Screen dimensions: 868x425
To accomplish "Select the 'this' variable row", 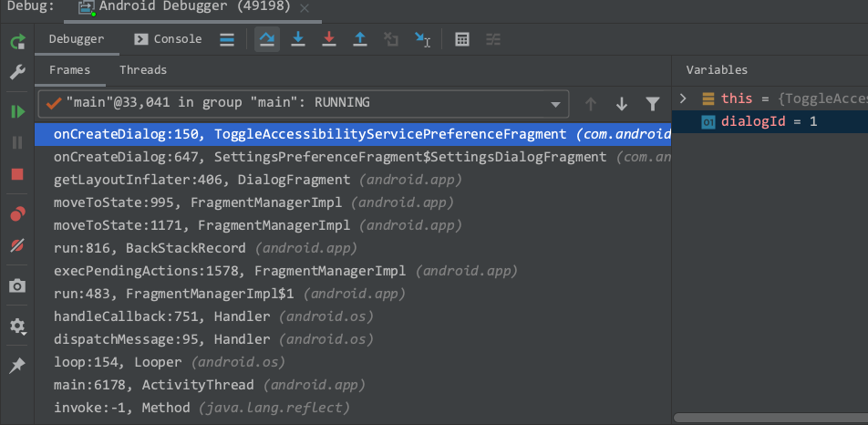I will [770, 99].
